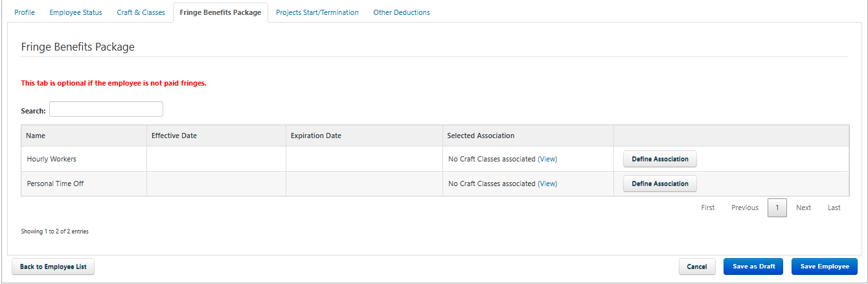This screenshot has height=284, width=868.
Task: Switch to Other Deductions tab
Action: [x=401, y=12]
